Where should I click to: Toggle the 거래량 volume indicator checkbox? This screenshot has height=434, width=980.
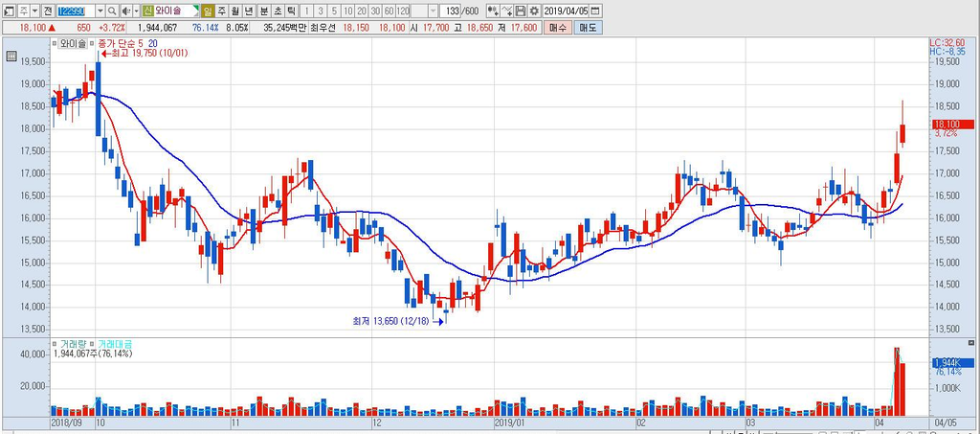(55, 343)
